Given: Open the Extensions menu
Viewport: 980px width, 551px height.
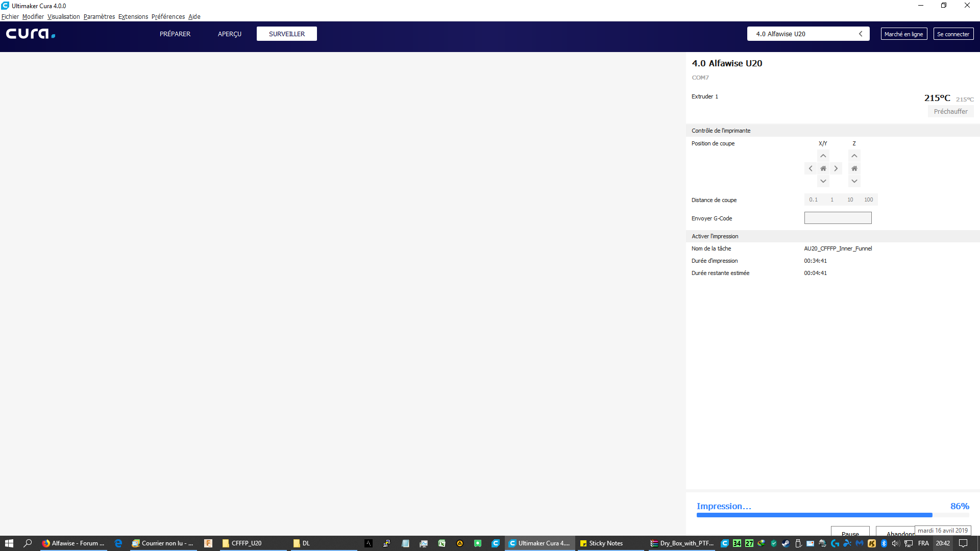Looking at the screenshot, I should 133,16.
